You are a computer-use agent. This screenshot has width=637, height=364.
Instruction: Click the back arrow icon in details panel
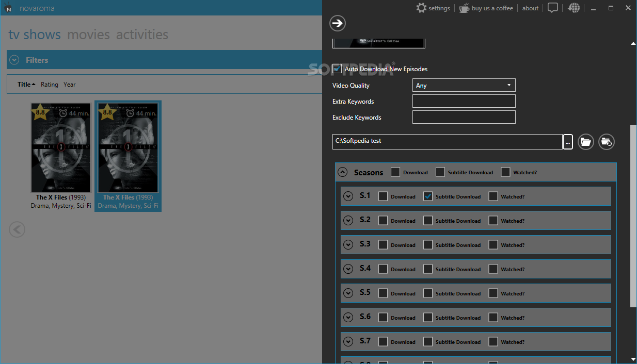click(338, 23)
